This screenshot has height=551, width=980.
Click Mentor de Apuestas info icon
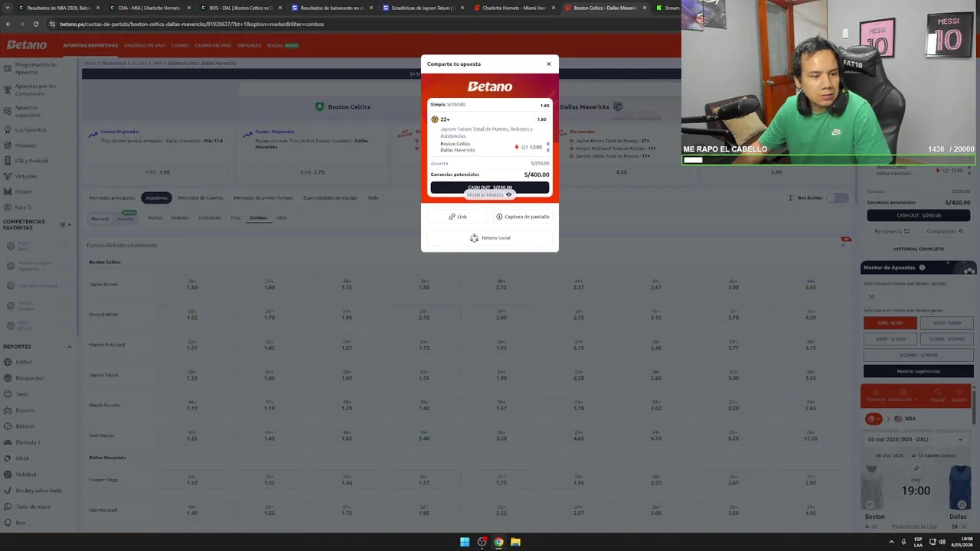[922, 268]
